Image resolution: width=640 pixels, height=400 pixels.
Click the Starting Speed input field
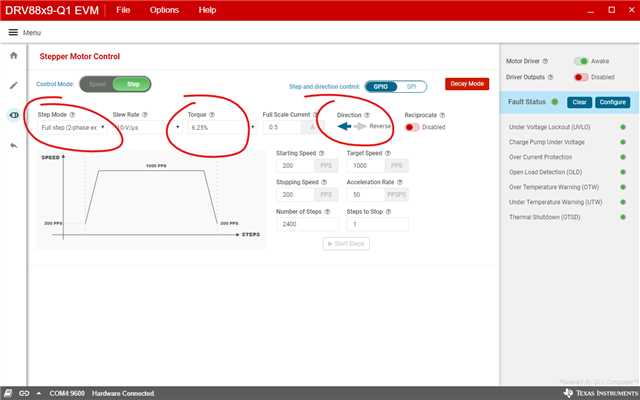click(x=295, y=166)
